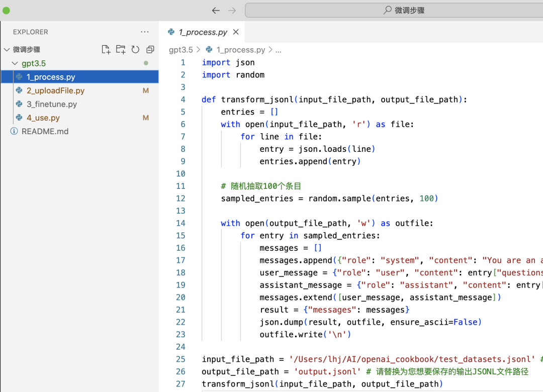Click 'messages = []' on line 16
Screen dimensions: 543x392
click(291, 248)
